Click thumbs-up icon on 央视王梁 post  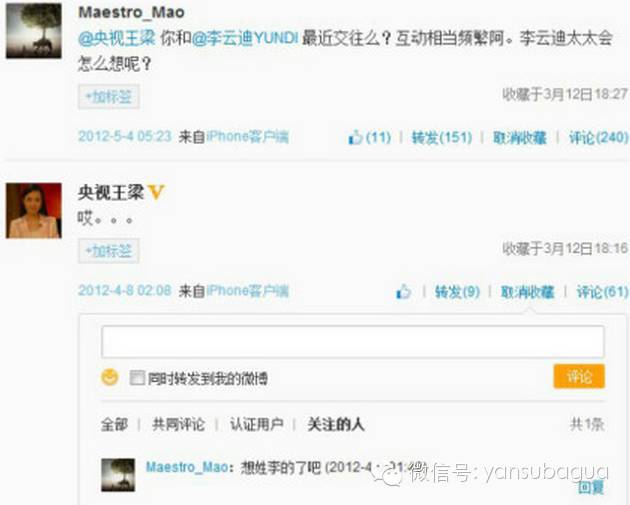403,291
